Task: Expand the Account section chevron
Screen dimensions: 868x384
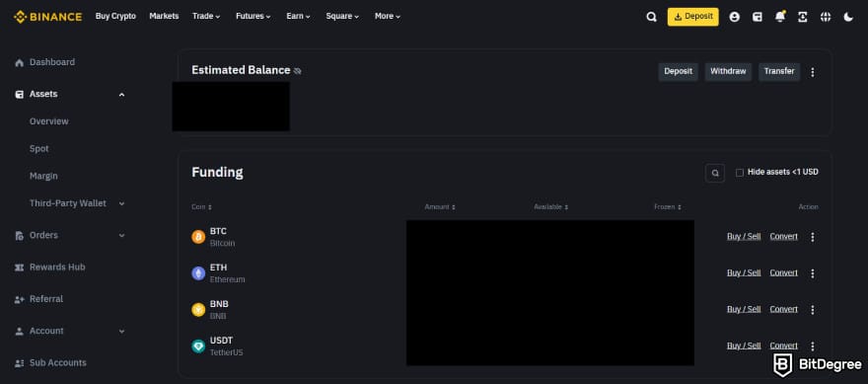Action: click(x=121, y=332)
